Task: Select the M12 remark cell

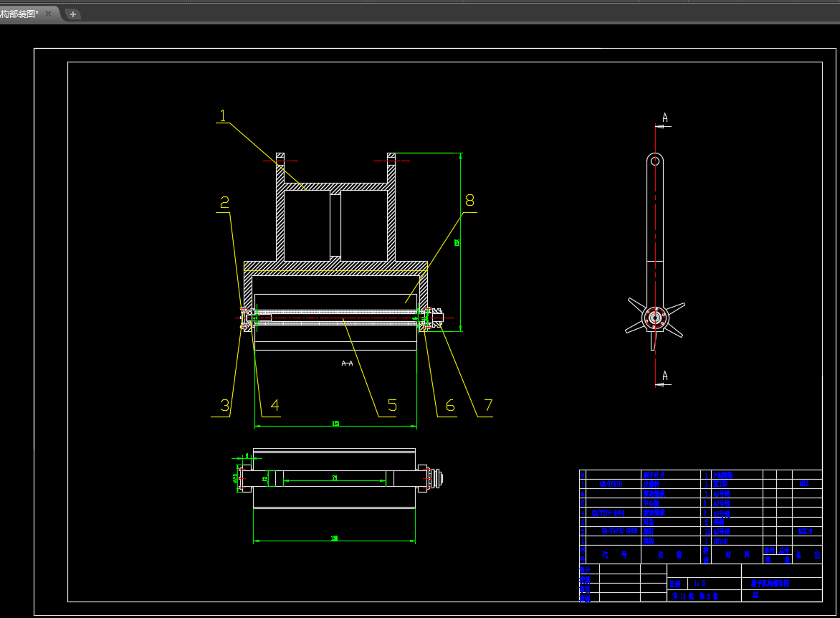Action: tap(804, 483)
